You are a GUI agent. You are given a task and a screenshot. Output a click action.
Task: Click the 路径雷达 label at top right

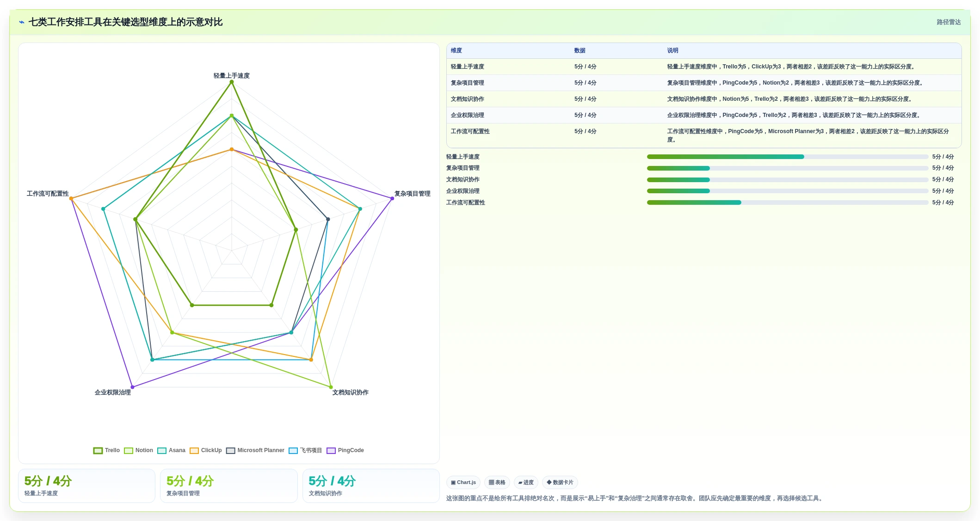tap(949, 22)
